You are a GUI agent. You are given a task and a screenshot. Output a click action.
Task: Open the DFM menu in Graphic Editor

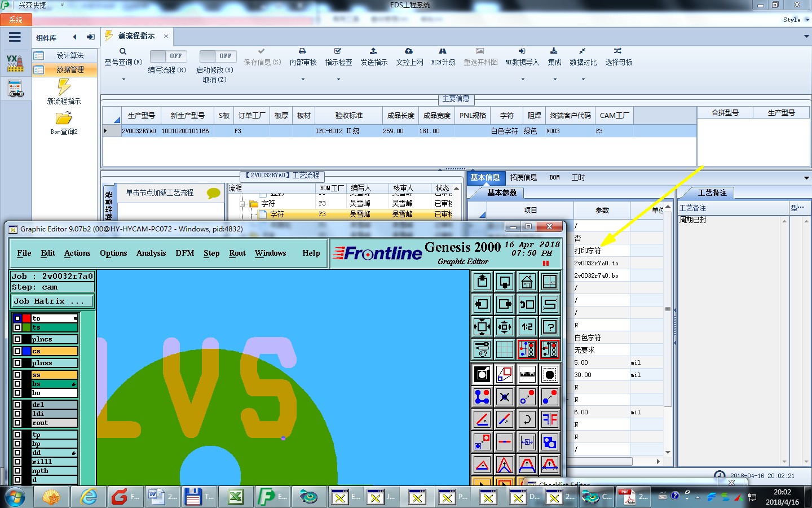[185, 253]
